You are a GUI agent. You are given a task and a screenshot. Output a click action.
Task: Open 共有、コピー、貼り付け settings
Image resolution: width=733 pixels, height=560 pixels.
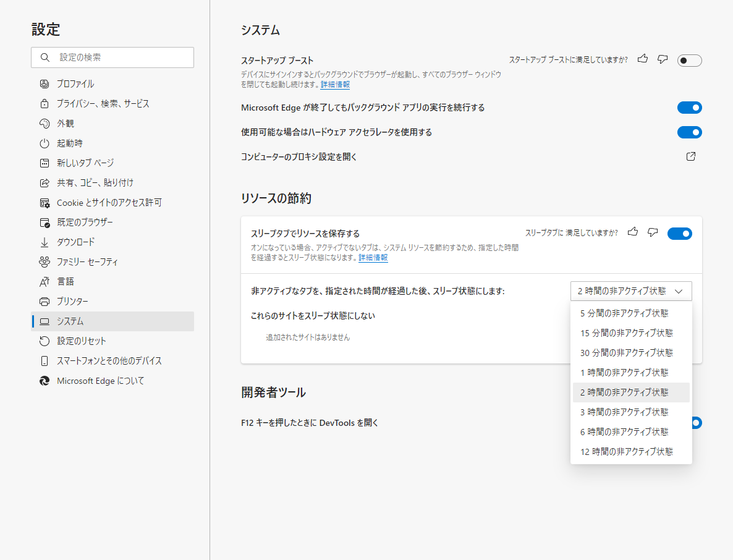pos(112,183)
